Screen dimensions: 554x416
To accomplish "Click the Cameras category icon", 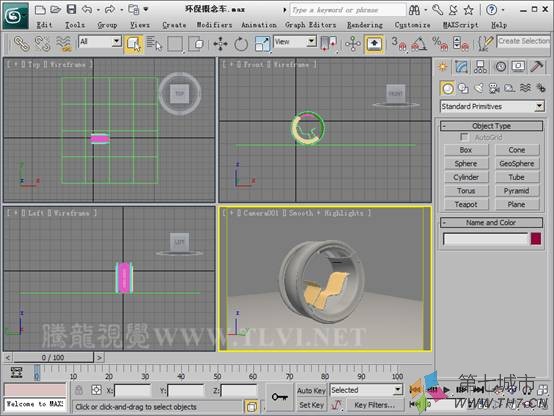I will tap(494, 88).
